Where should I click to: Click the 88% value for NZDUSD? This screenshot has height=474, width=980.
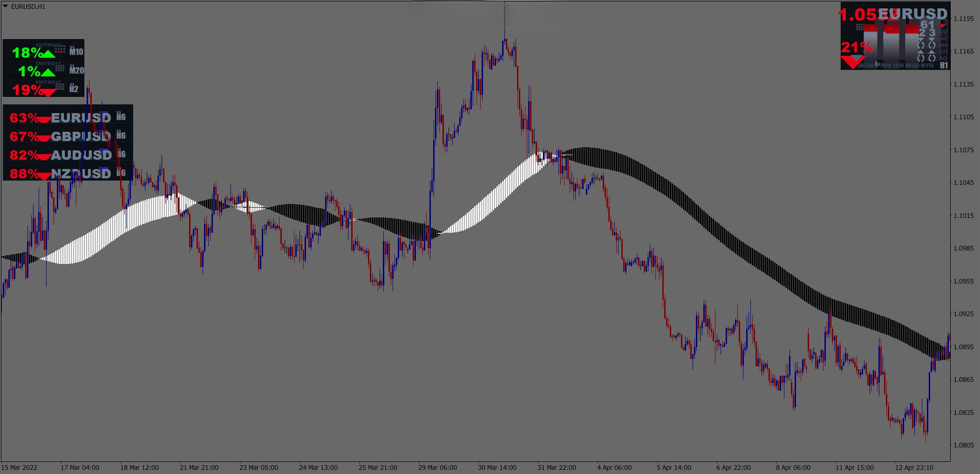coord(24,174)
